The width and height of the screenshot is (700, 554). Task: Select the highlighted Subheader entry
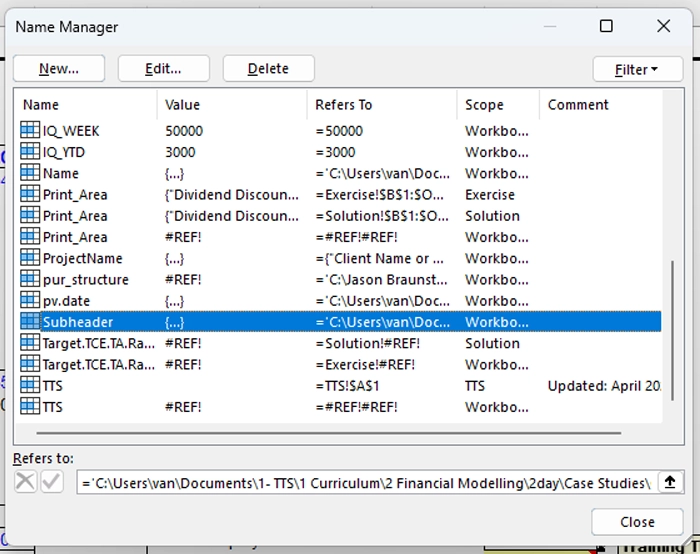pos(340,322)
